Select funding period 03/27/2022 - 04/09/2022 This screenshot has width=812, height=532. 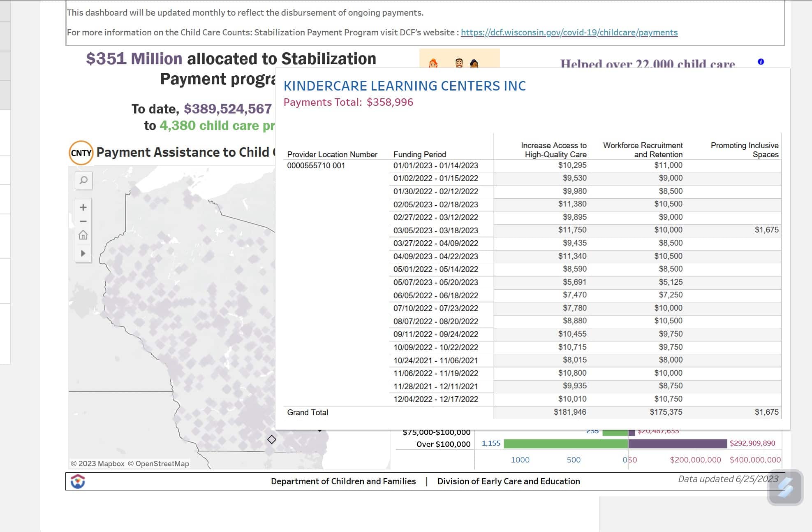pos(435,243)
